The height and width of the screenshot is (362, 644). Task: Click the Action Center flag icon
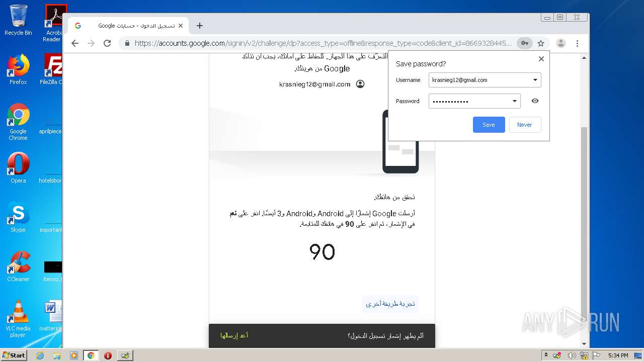coord(597,355)
